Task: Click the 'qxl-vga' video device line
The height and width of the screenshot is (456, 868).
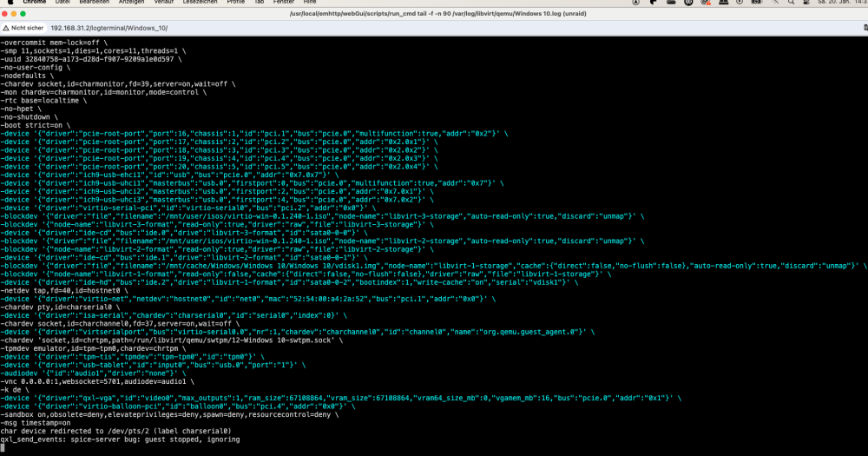Action: 341,399
